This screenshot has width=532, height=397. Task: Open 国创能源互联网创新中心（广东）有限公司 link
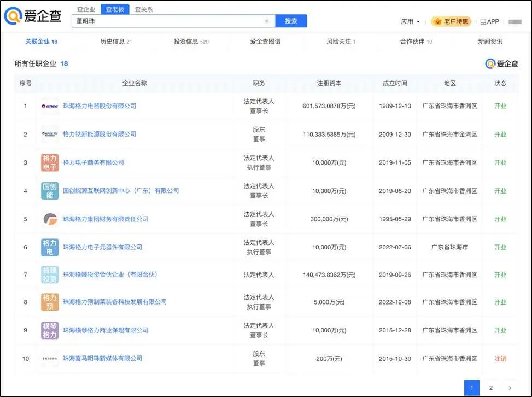[121, 191]
